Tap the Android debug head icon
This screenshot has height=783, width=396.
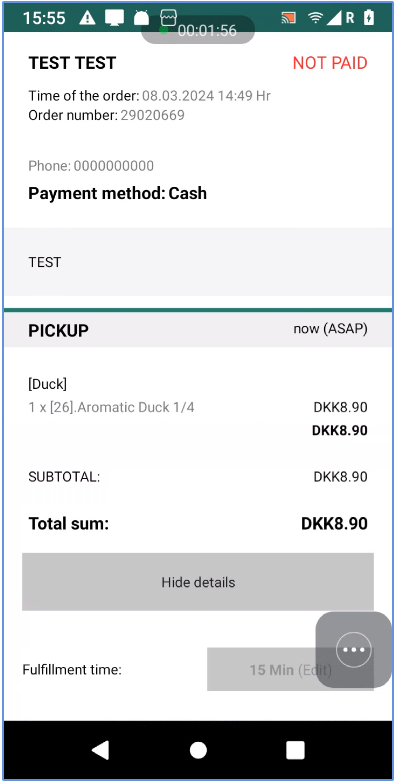pos(141,18)
